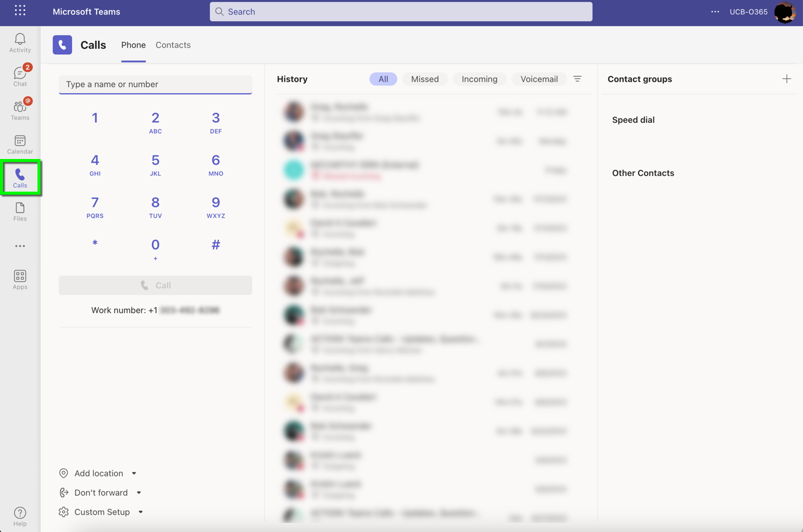This screenshot has width=803, height=532.
Task: Switch to the Contacts tab
Action: (173, 45)
